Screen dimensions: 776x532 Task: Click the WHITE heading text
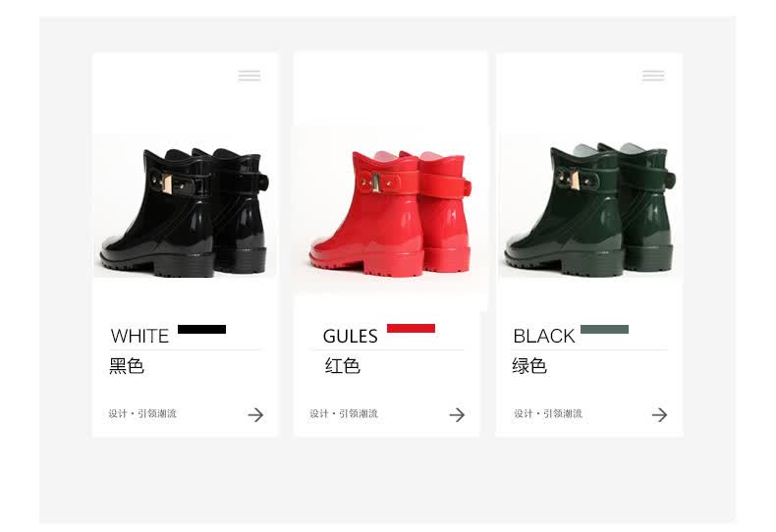coord(139,337)
